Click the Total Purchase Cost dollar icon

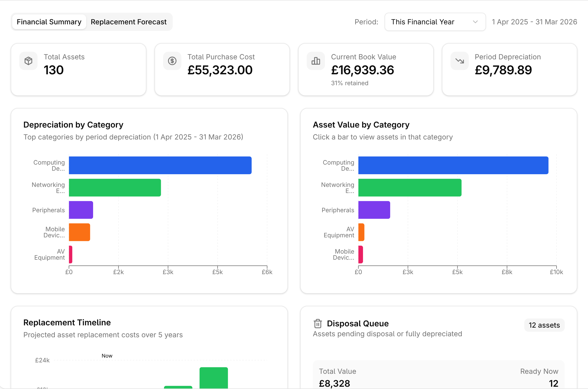[x=172, y=61]
